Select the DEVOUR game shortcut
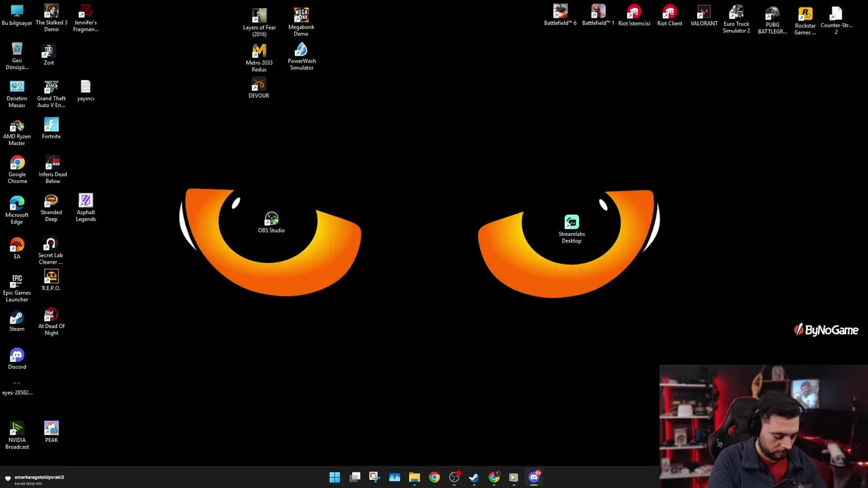This screenshot has width=868, height=488. (258, 89)
